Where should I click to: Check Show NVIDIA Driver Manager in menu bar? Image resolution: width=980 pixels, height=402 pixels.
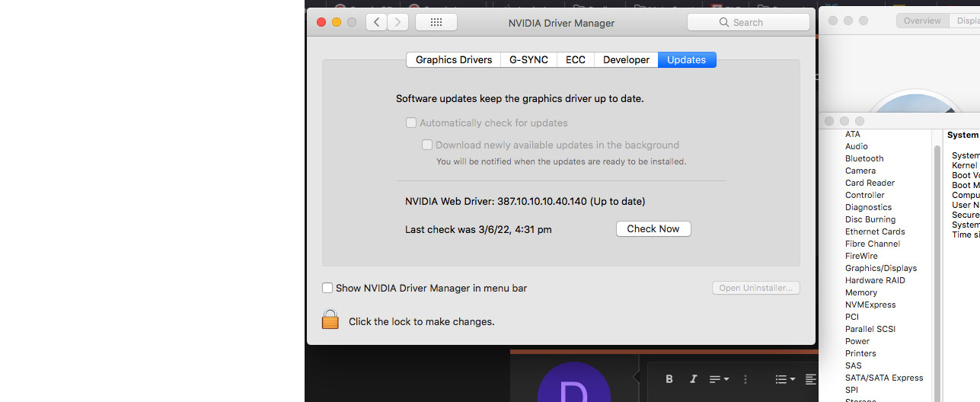click(x=327, y=288)
